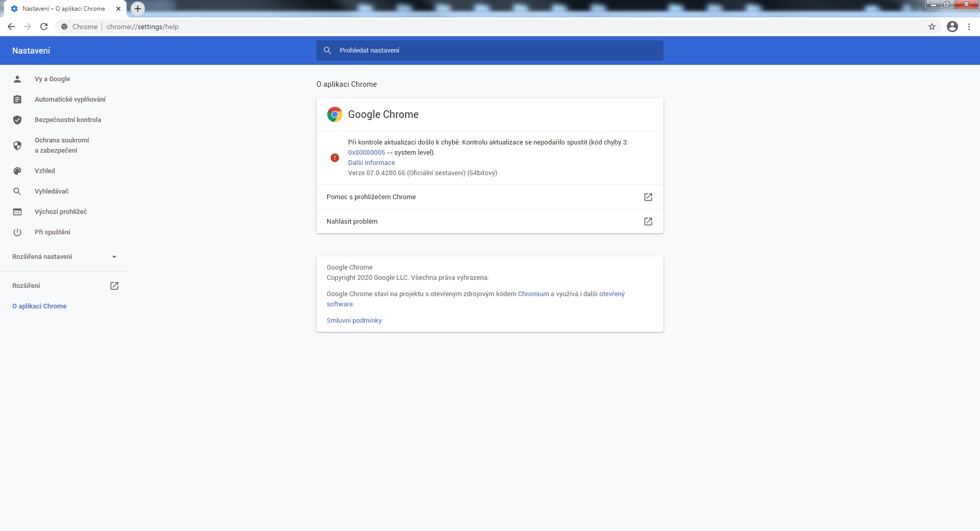Click the Další informace link
This screenshot has height=531, width=980.
pos(371,163)
